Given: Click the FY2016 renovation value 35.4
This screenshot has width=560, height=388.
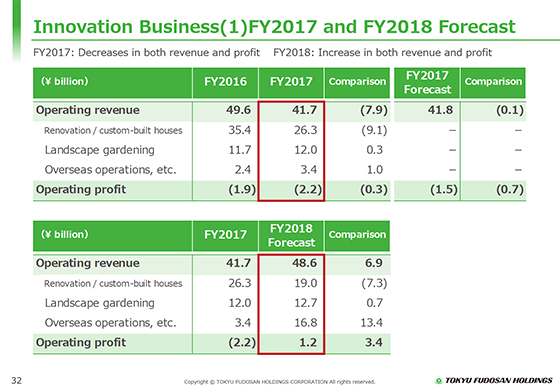Looking at the screenshot, I should click(x=239, y=130).
